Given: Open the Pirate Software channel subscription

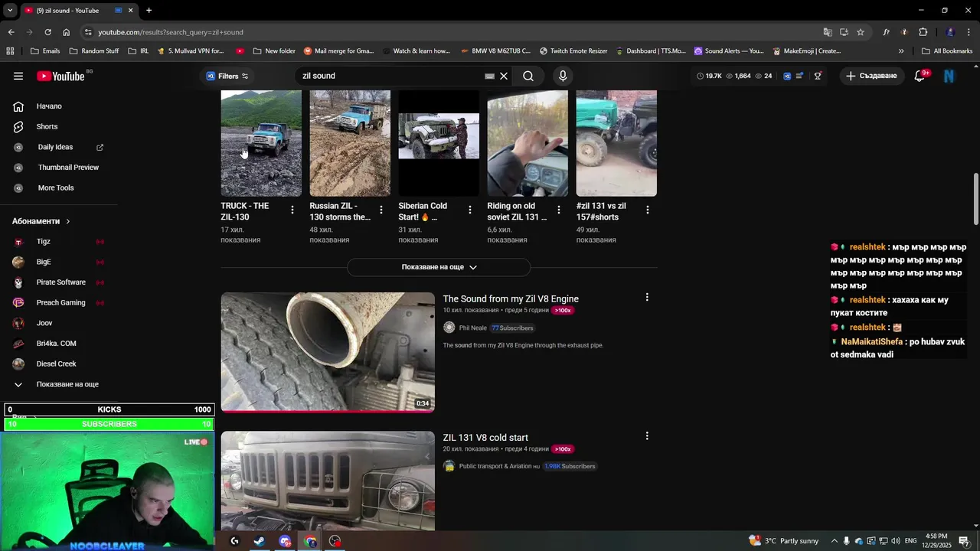Looking at the screenshot, I should click(60, 282).
